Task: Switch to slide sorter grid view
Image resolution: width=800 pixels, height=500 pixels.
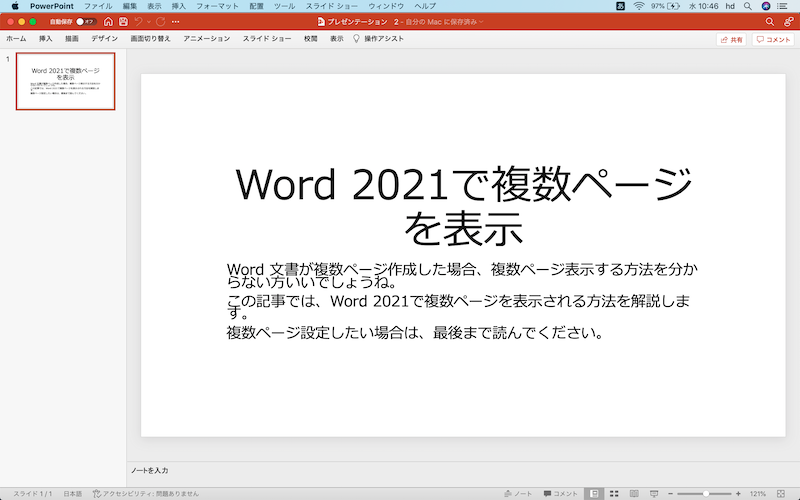Action: coord(614,494)
